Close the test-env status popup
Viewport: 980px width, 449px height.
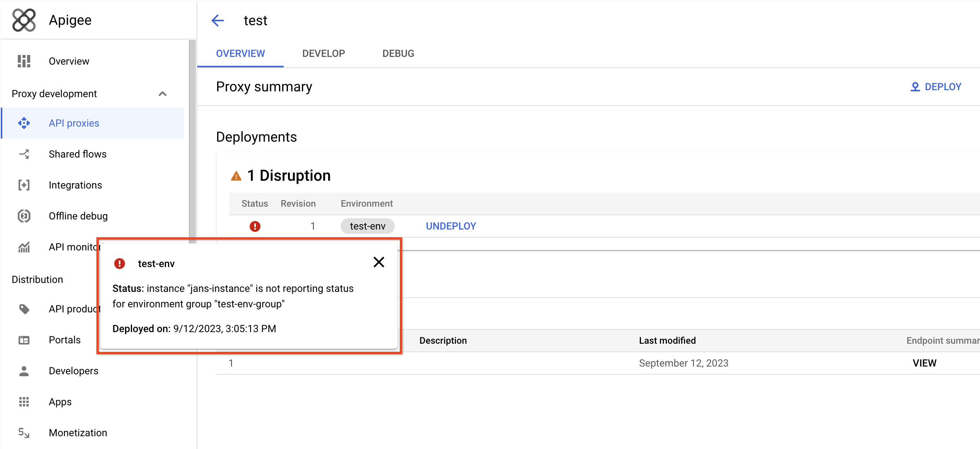click(x=379, y=262)
